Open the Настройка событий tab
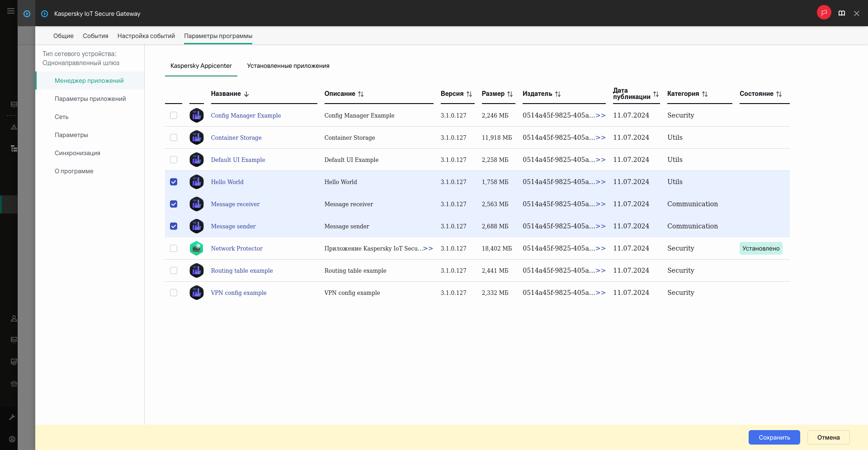 (x=146, y=36)
